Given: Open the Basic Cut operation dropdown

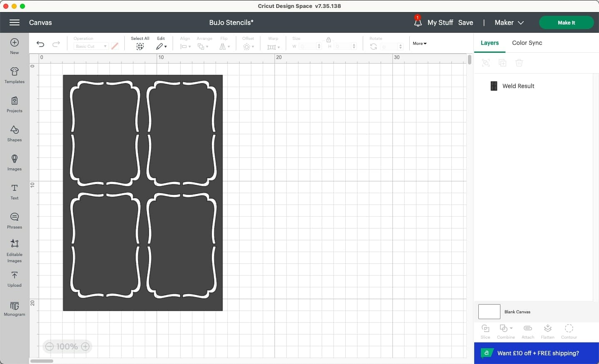Looking at the screenshot, I should (90, 46).
